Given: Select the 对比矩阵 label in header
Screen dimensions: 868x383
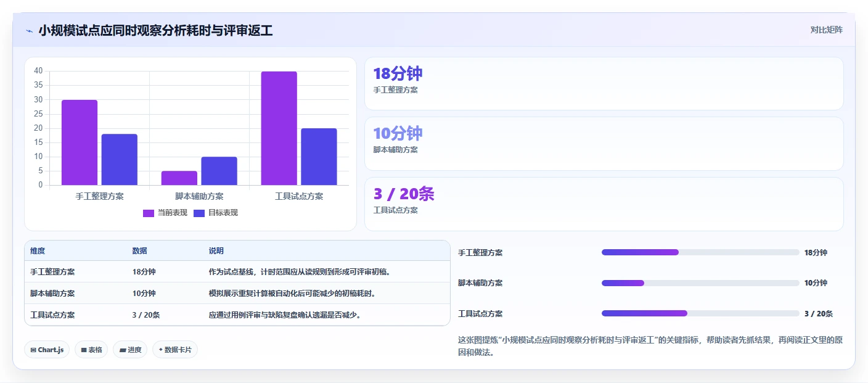Looking at the screenshot, I should (826, 30).
